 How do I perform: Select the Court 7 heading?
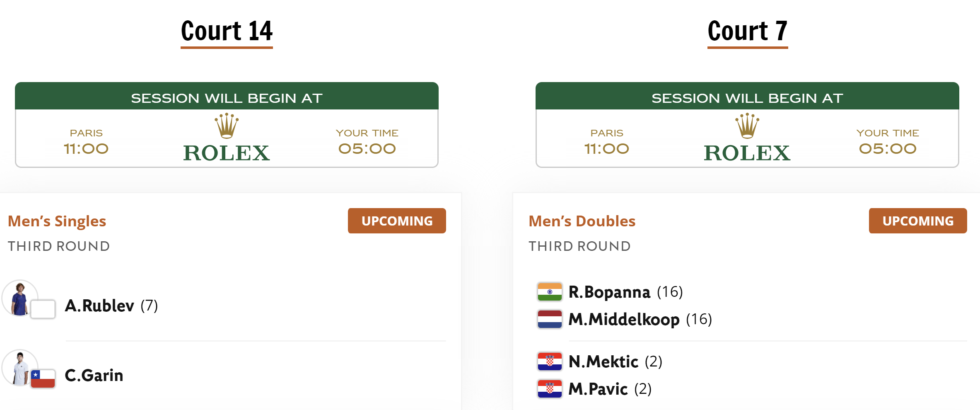coord(747,31)
